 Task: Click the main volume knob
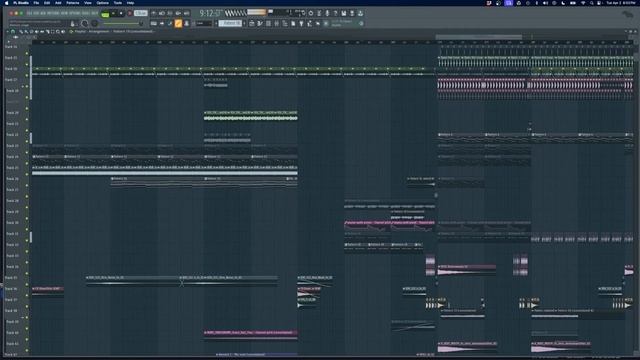84,24
